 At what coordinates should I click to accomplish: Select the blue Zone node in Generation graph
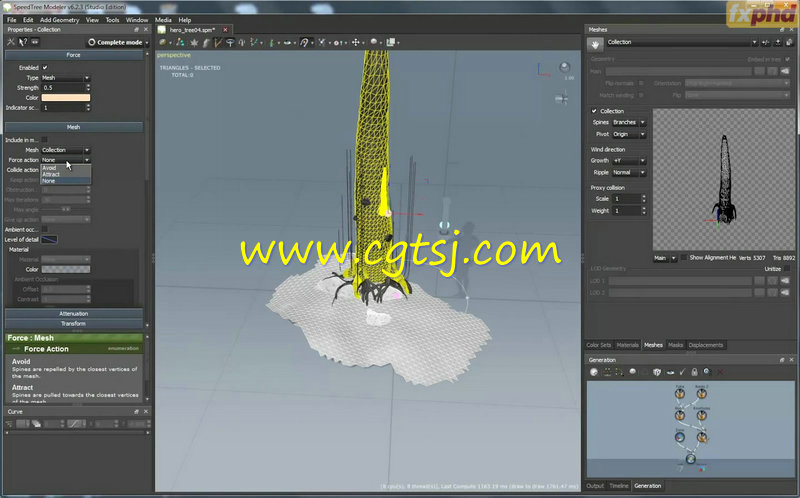click(x=680, y=437)
